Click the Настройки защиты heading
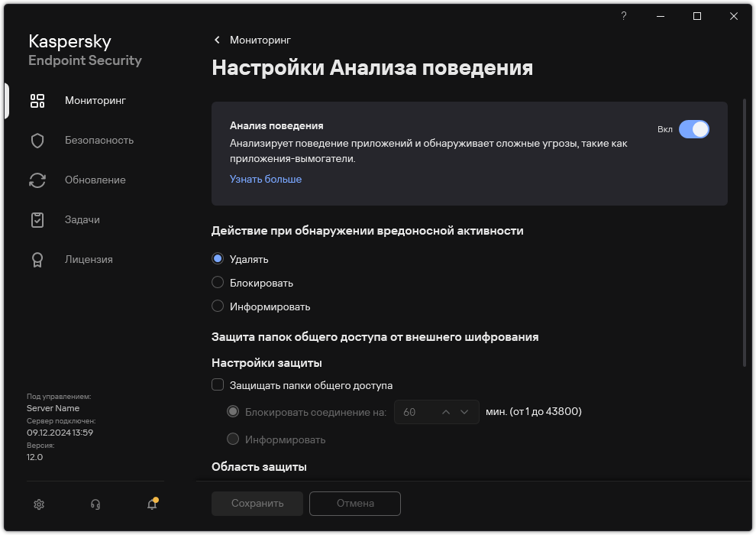This screenshot has height=535, width=756. (267, 363)
